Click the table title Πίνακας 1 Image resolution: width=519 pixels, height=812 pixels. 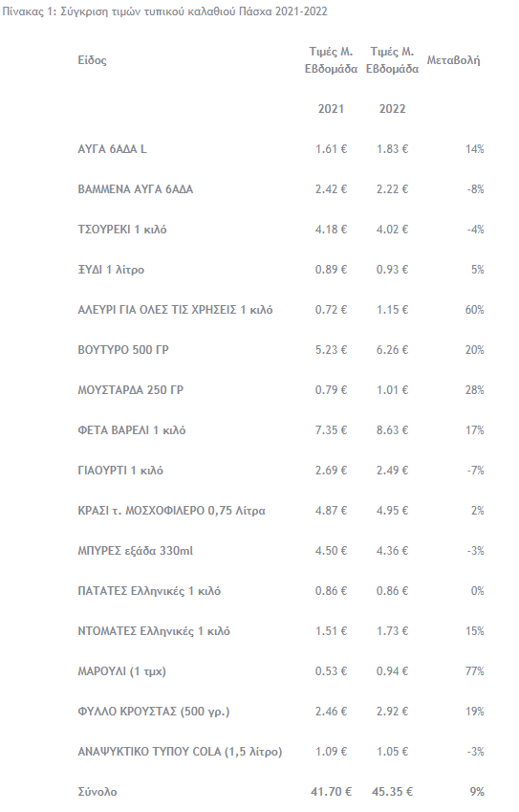pyautogui.click(x=164, y=11)
